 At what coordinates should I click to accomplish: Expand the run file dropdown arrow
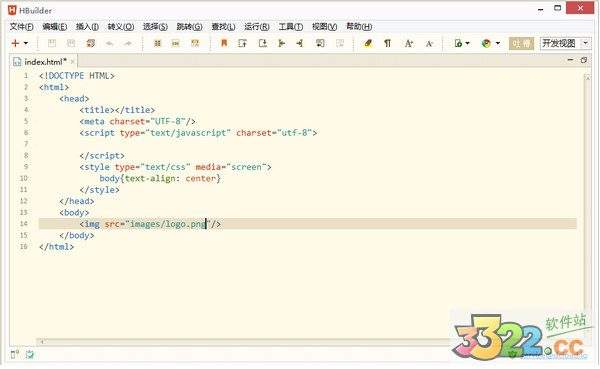point(467,43)
